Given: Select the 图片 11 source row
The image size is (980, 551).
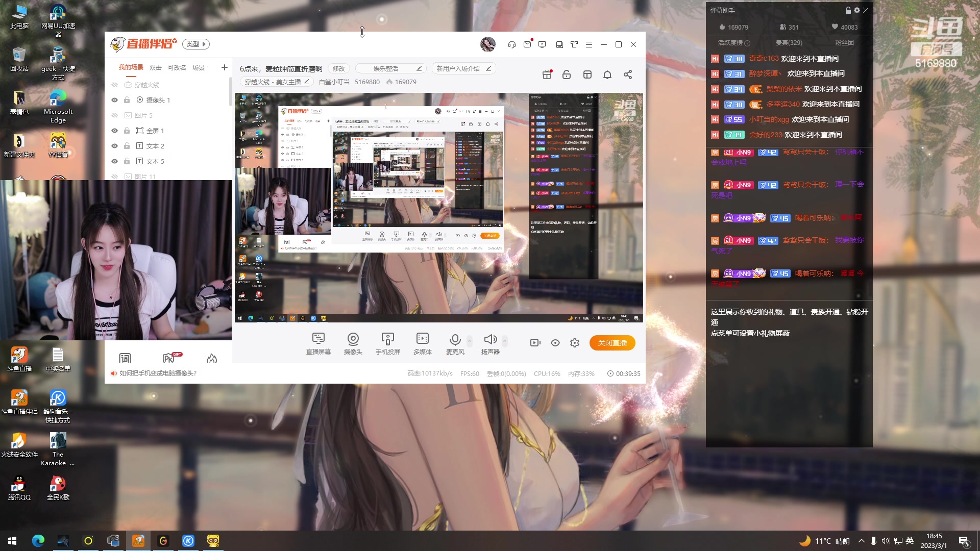Looking at the screenshot, I should (168, 177).
